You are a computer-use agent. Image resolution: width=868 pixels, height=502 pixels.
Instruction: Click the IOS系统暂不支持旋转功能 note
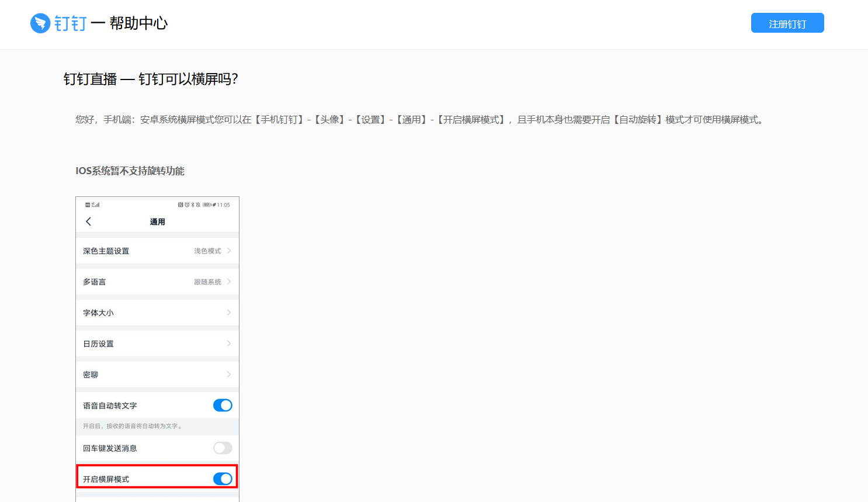[x=130, y=171]
